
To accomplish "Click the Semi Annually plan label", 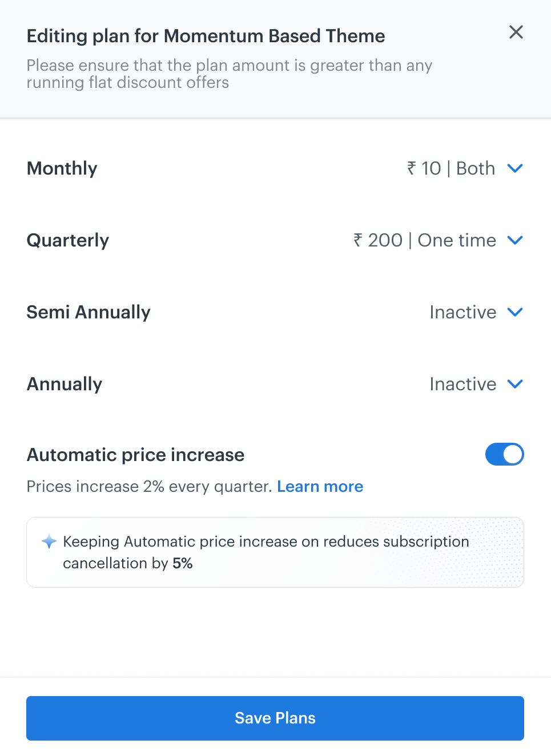I will point(89,312).
